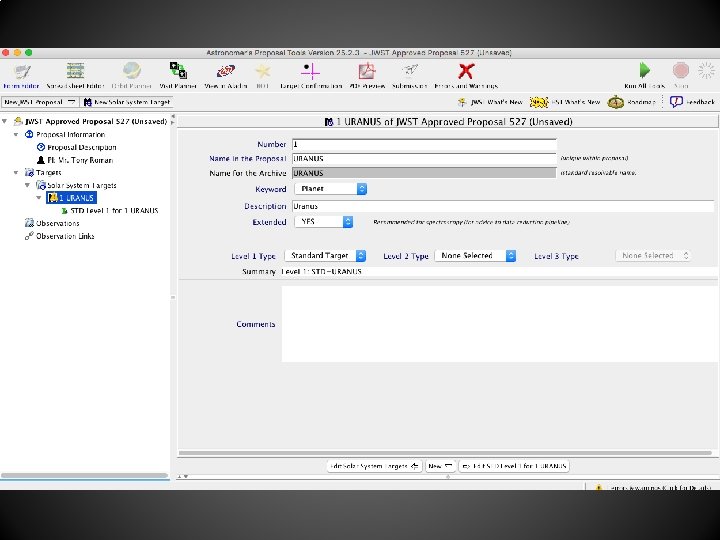Collapse the 1 URANUS tree node
Image resolution: width=720 pixels, height=540 pixels.
(39, 198)
